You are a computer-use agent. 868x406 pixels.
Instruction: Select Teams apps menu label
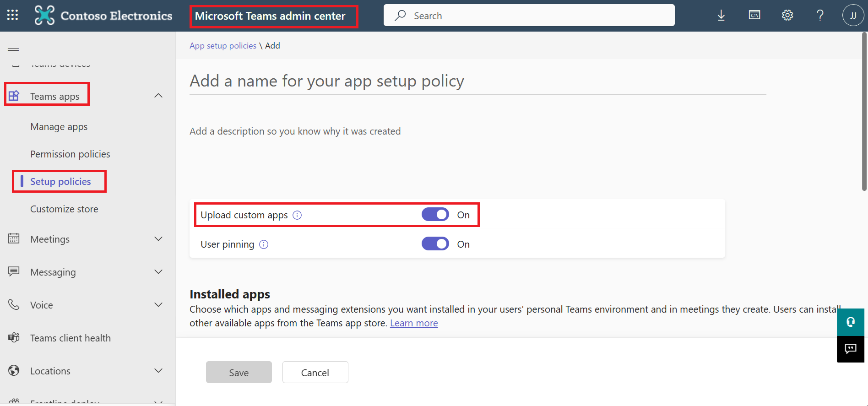pyautogui.click(x=55, y=97)
